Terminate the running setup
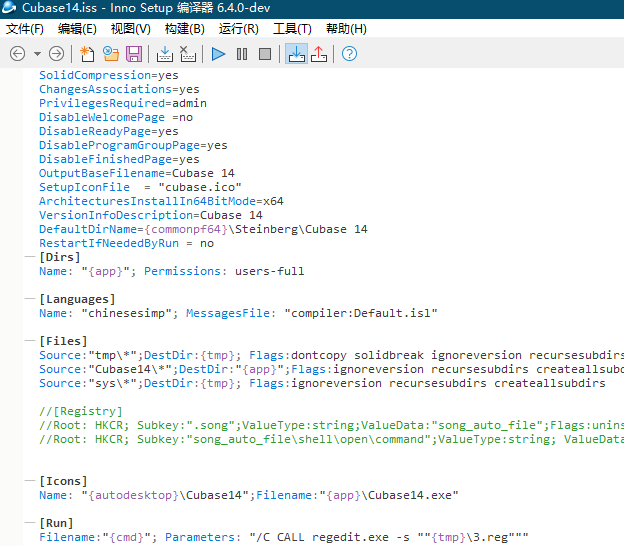The image size is (624, 546). 265,54
